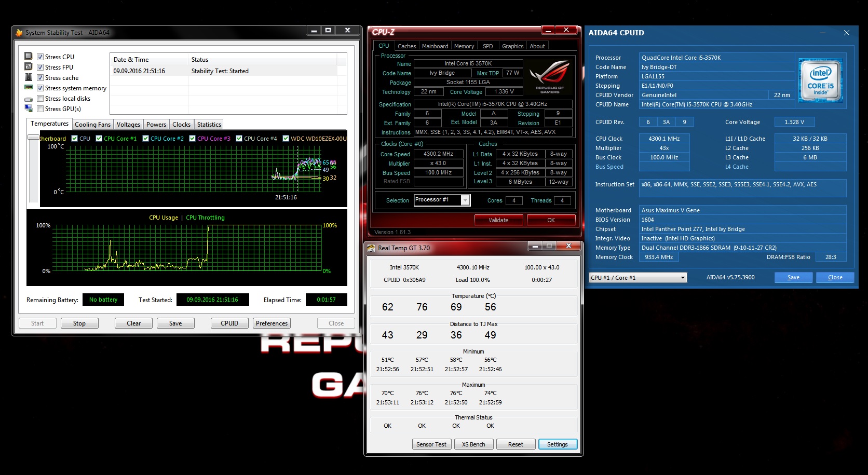The width and height of the screenshot is (868, 475).
Task: Stop the running stability test
Action: tap(79, 323)
